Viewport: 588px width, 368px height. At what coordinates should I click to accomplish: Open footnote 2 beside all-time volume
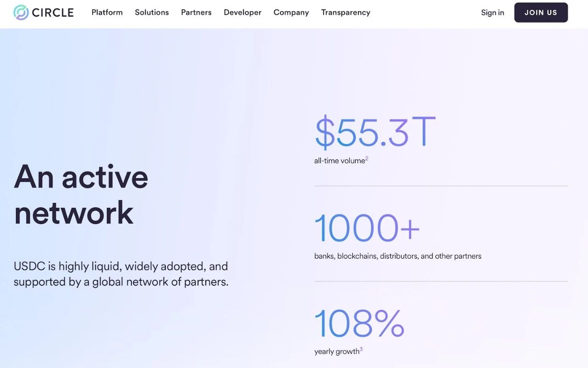click(367, 159)
